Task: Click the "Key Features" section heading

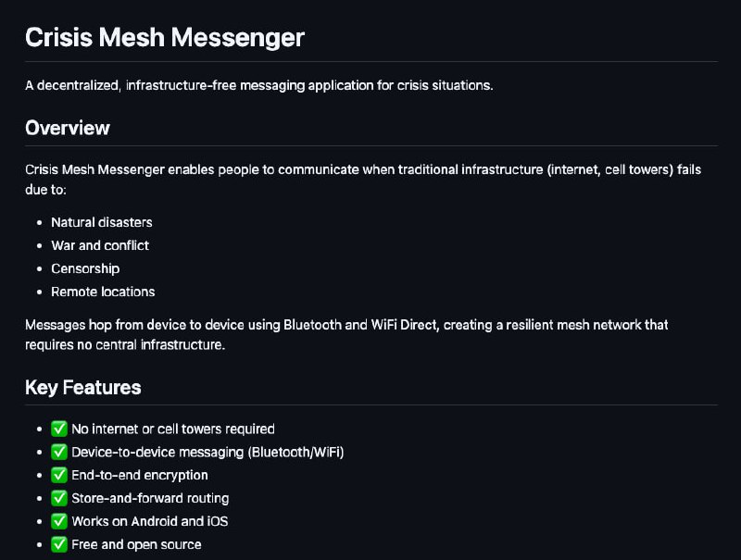Action: click(x=83, y=387)
